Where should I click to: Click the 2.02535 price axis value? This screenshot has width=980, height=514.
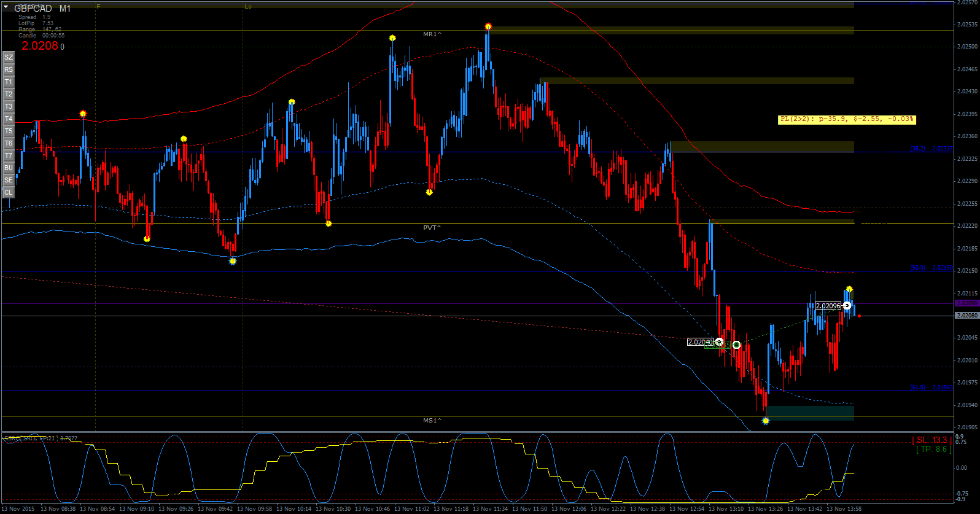click(967, 25)
